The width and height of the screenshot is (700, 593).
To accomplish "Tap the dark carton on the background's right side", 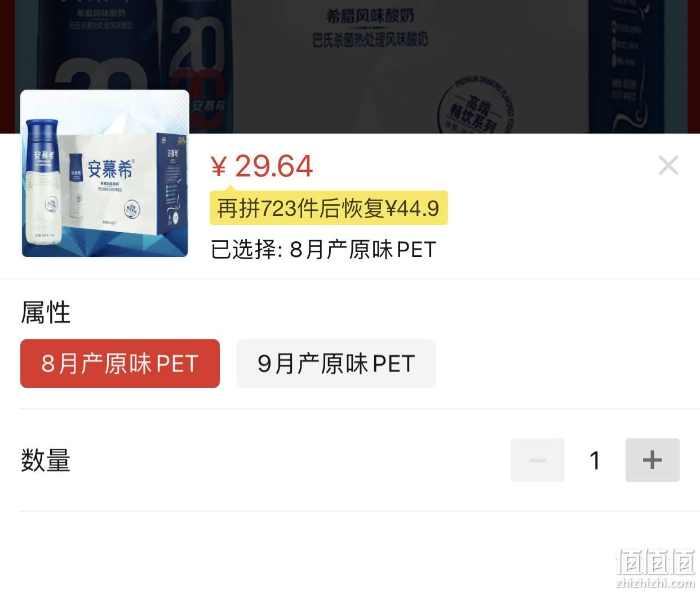I will (643, 67).
